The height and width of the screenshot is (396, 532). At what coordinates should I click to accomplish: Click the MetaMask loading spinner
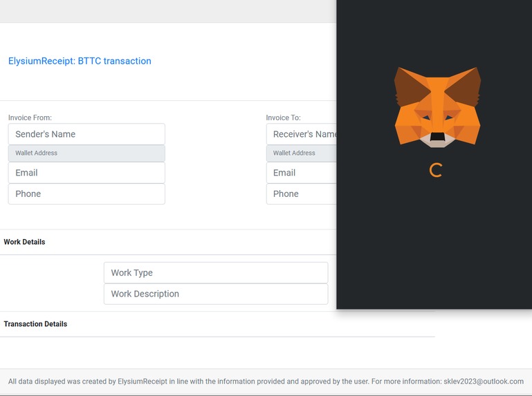point(436,170)
